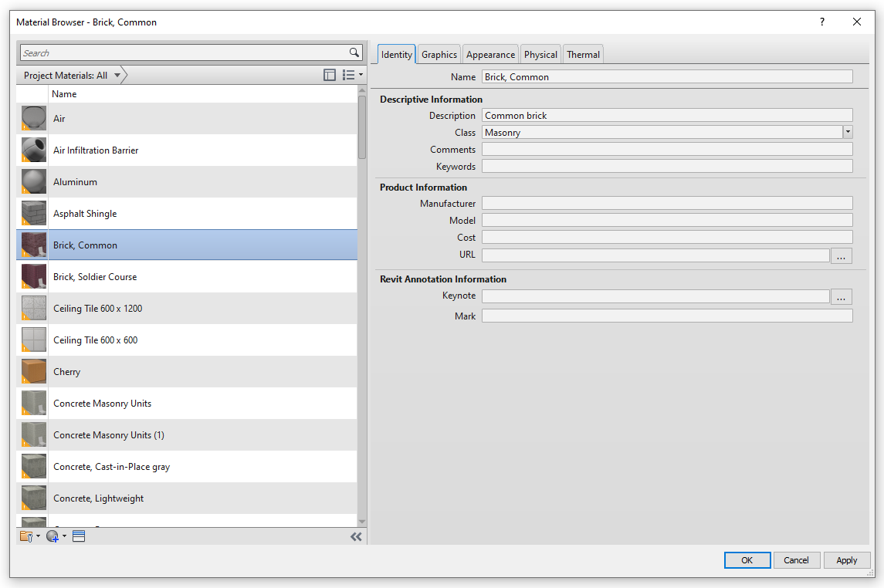This screenshot has height=588, width=884.
Task: Open the material library options folder icon
Action: click(x=25, y=536)
